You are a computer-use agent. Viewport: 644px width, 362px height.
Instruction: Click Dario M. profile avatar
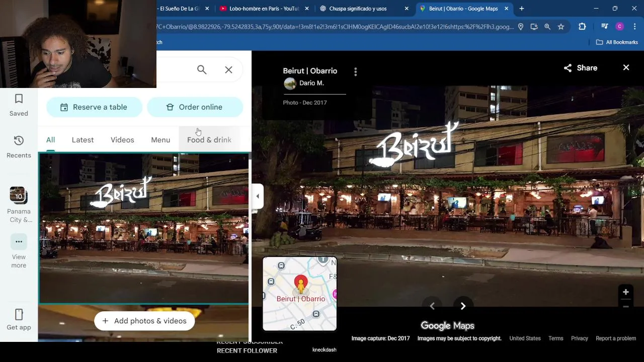[x=290, y=83]
